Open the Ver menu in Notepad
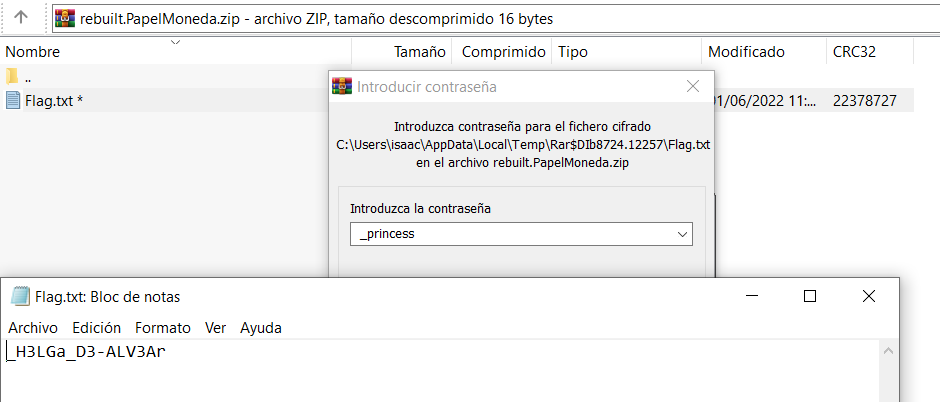Image resolution: width=940 pixels, height=402 pixels. tap(215, 327)
